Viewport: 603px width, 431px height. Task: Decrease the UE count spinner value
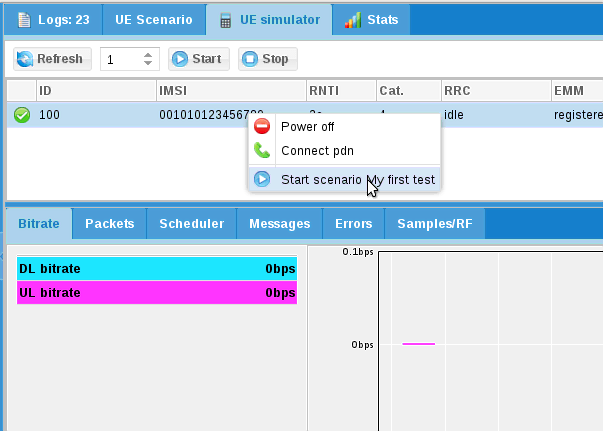click(149, 64)
